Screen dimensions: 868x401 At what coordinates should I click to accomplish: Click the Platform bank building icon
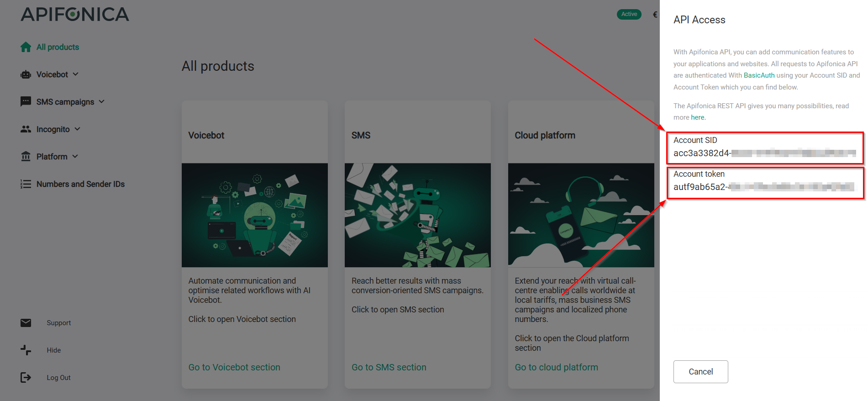26,157
